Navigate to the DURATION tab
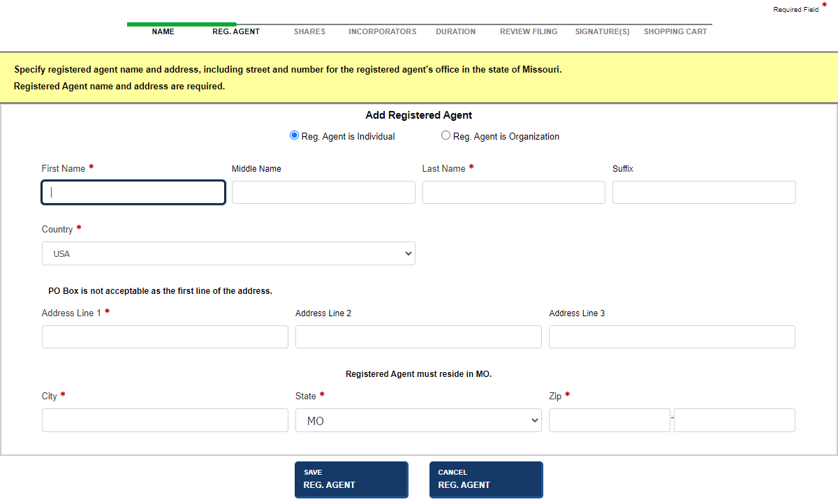The width and height of the screenshot is (838, 504). [x=455, y=31]
